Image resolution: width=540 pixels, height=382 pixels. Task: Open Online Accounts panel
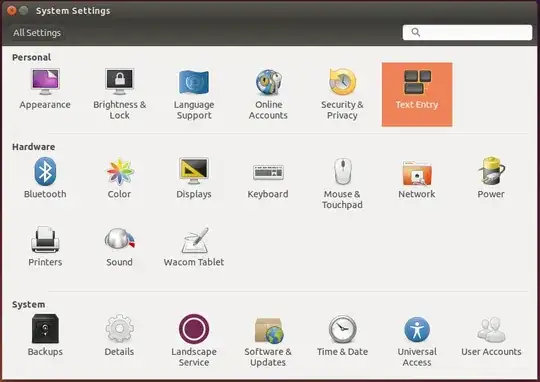pos(268,94)
